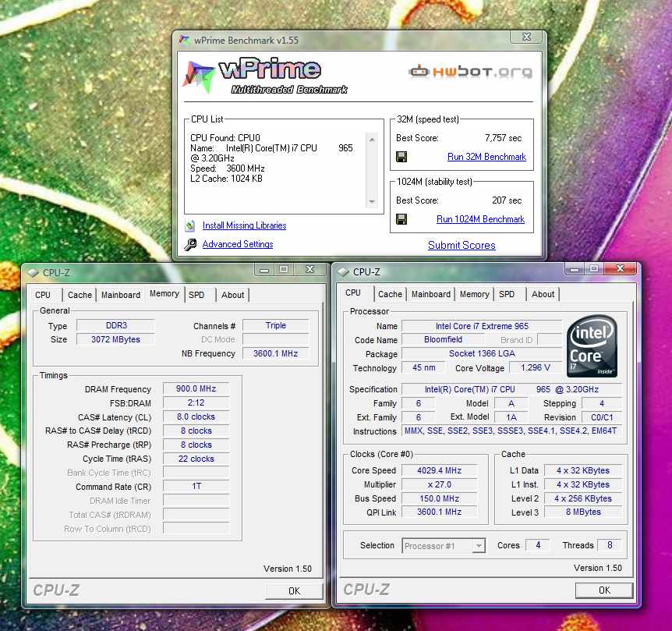Click the wPrime title bar app icon

point(184,41)
